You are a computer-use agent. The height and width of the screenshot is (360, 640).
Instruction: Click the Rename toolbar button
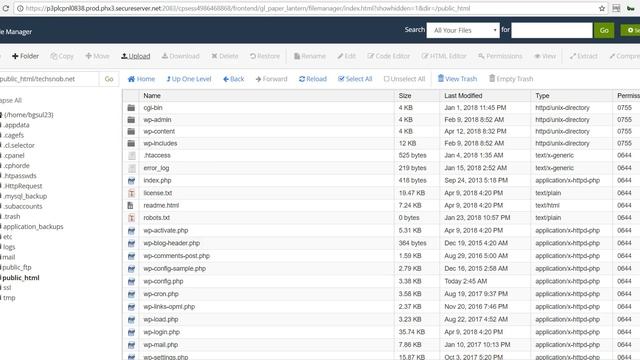(x=310, y=56)
